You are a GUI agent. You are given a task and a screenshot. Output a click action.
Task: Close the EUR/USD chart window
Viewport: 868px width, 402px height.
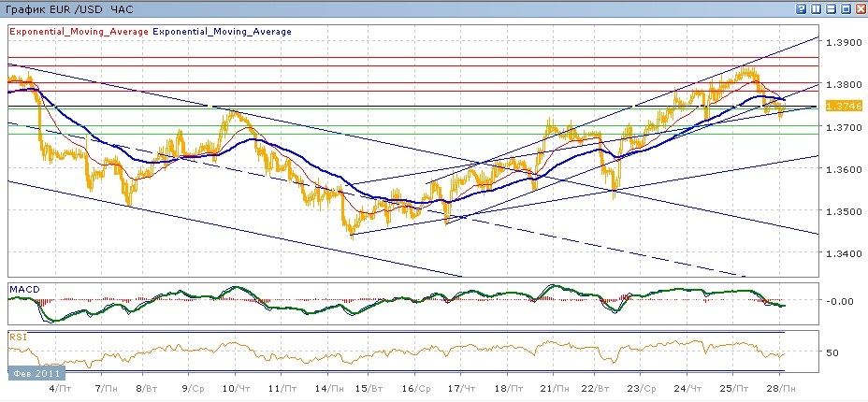[861, 8]
